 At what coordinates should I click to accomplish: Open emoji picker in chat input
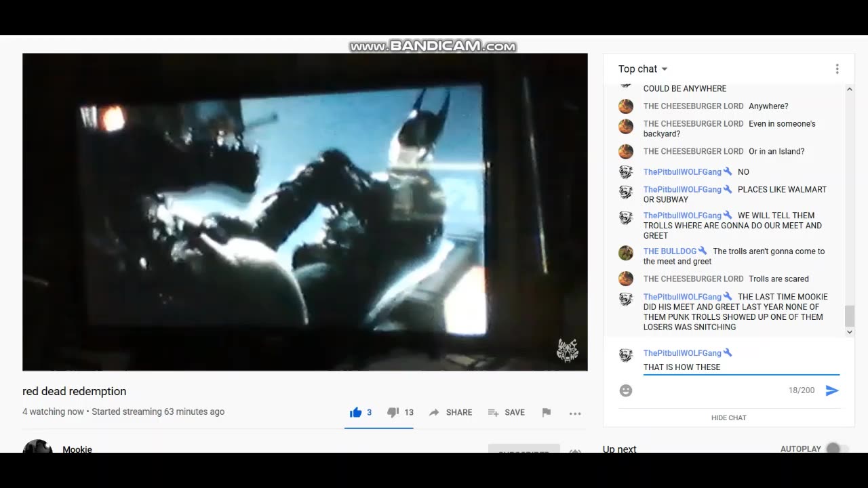coord(626,390)
